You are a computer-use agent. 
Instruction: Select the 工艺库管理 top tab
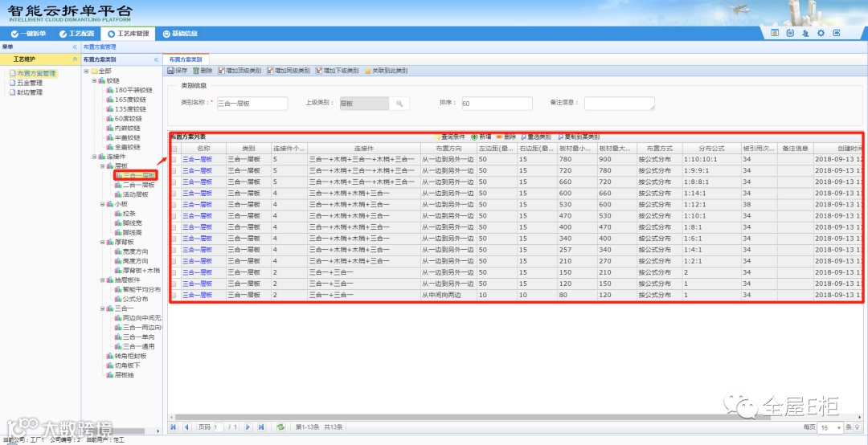[128, 34]
